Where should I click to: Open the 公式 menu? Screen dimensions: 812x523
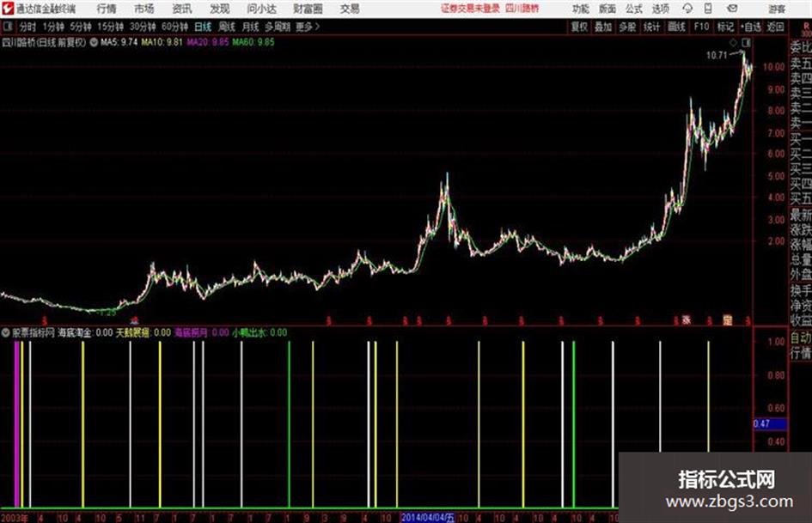coord(634,9)
